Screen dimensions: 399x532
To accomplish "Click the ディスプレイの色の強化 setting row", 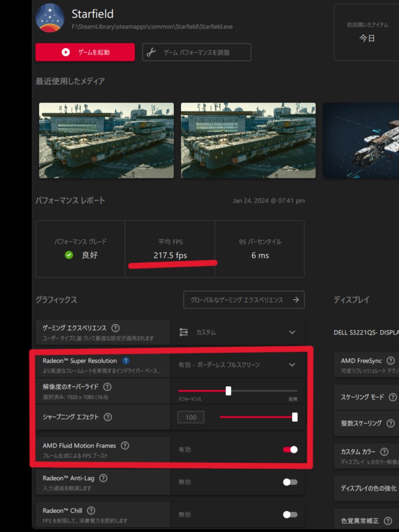I will pyautogui.click(x=367, y=488).
